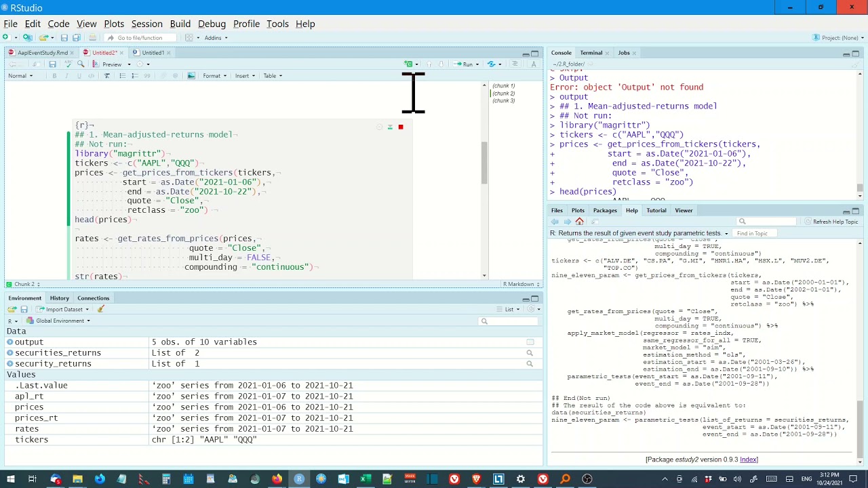Click the console vertical scrollbar thumb
Viewport: 868px width, 488px height.
click(x=860, y=188)
